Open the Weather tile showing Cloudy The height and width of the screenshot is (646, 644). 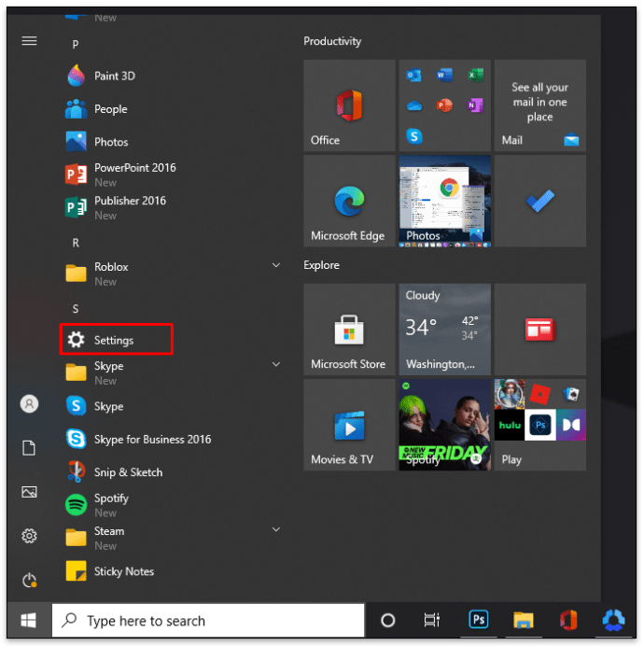(x=445, y=330)
